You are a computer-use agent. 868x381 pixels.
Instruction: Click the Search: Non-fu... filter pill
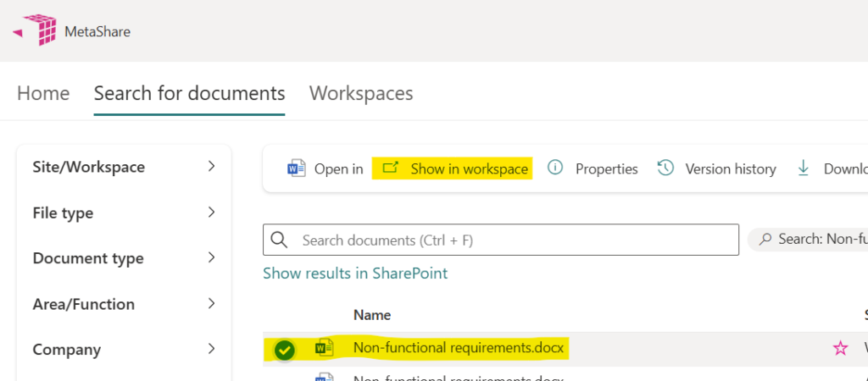808,240
